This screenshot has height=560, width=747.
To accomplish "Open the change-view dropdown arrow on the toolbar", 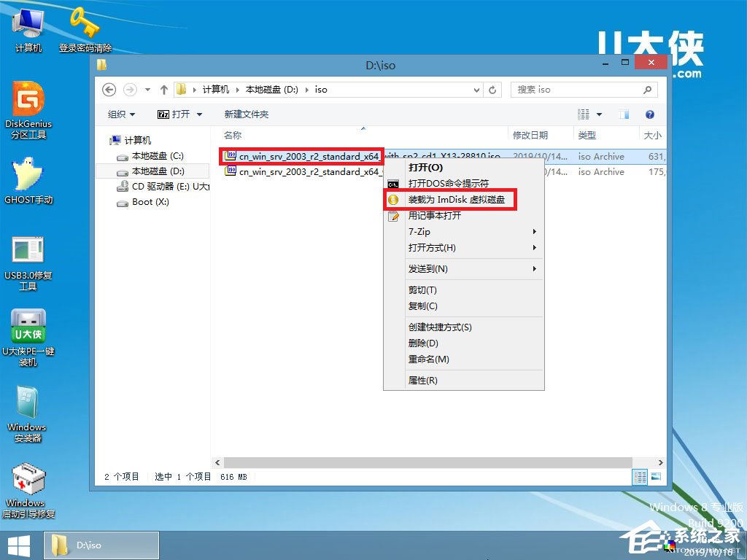I will pos(600,114).
